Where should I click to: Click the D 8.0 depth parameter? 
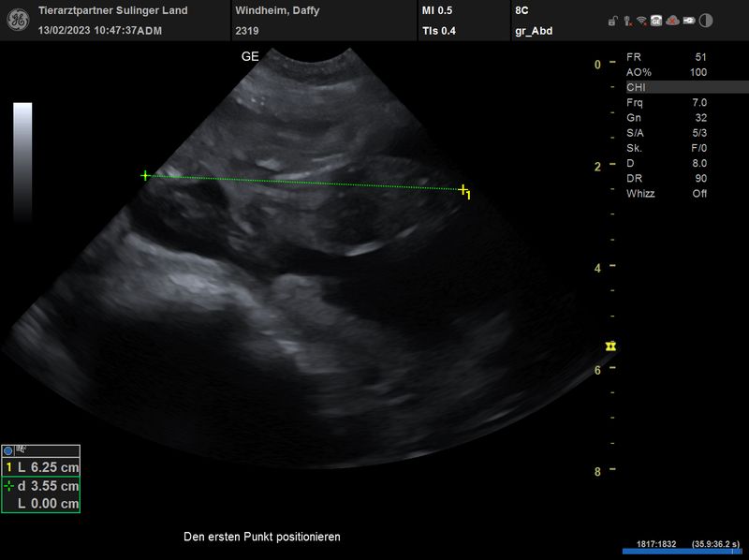pyautogui.click(x=667, y=163)
